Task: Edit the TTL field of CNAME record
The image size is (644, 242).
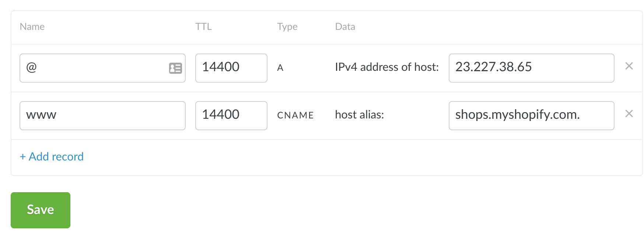Action: [x=231, y=115]
